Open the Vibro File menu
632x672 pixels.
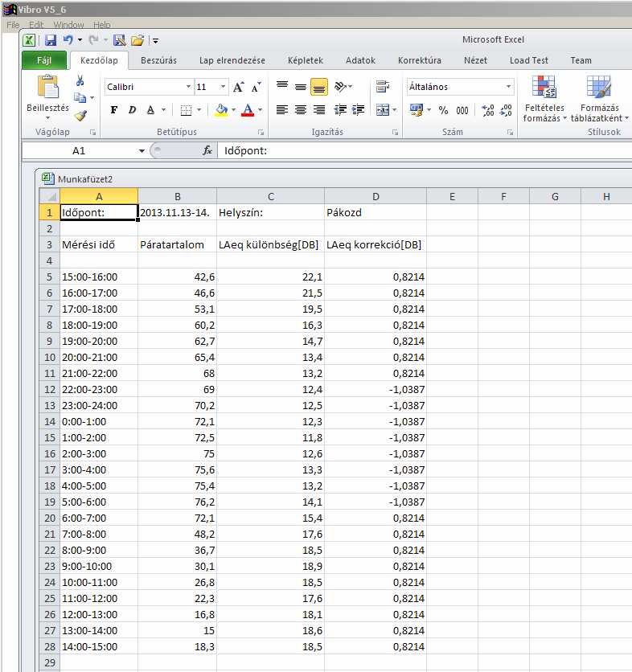point(13,25)
